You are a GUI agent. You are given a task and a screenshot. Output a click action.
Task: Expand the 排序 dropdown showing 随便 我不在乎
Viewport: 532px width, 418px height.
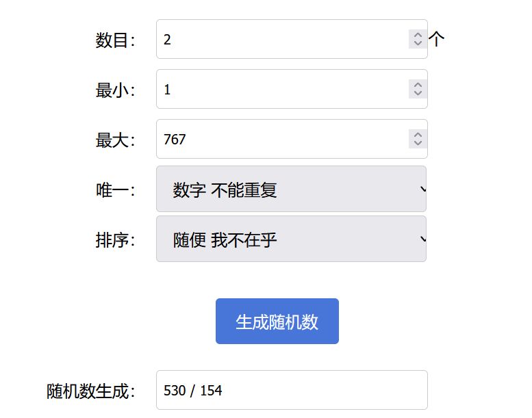(x=291, y=239)
